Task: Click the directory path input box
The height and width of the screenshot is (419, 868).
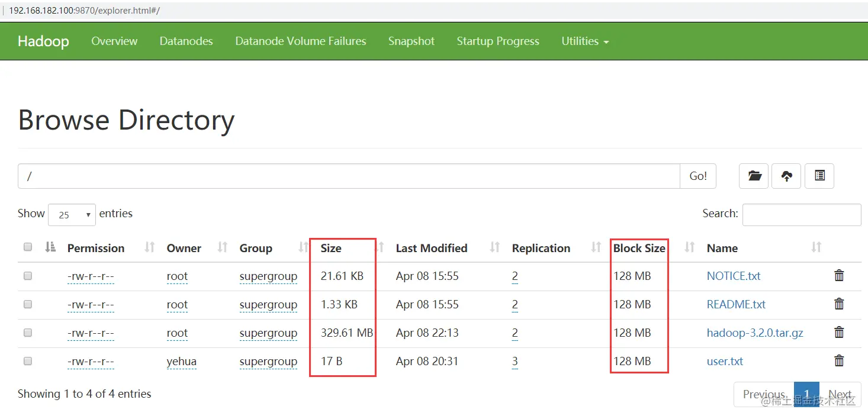Action: (349, 176)
